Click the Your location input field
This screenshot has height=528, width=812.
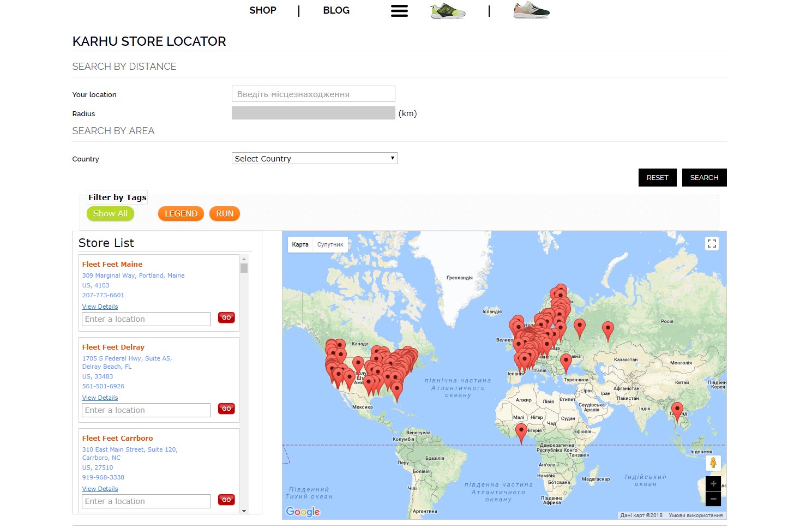point(314,94)
